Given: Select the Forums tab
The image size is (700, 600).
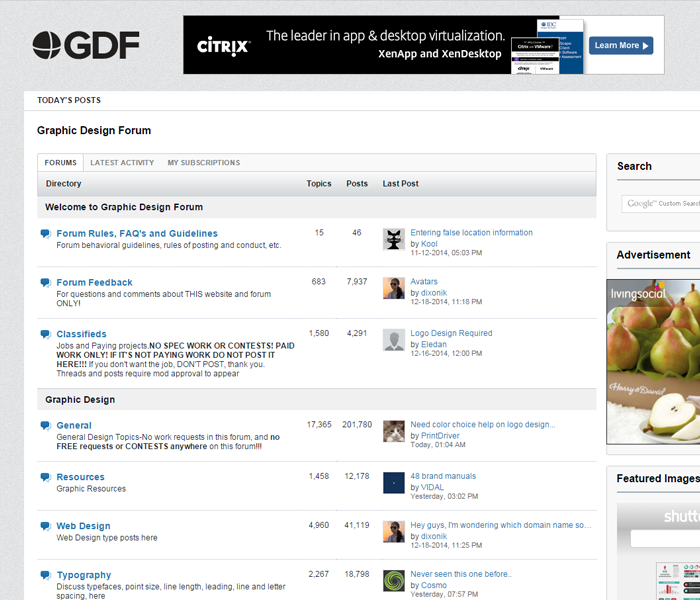Looking at the screenshot, I should tap(60, 163).
